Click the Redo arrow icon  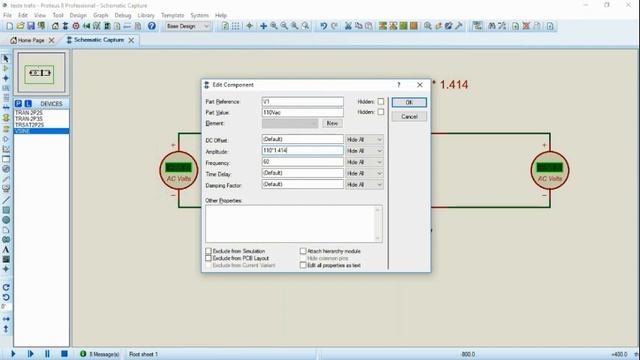click(x=334, y=26)
